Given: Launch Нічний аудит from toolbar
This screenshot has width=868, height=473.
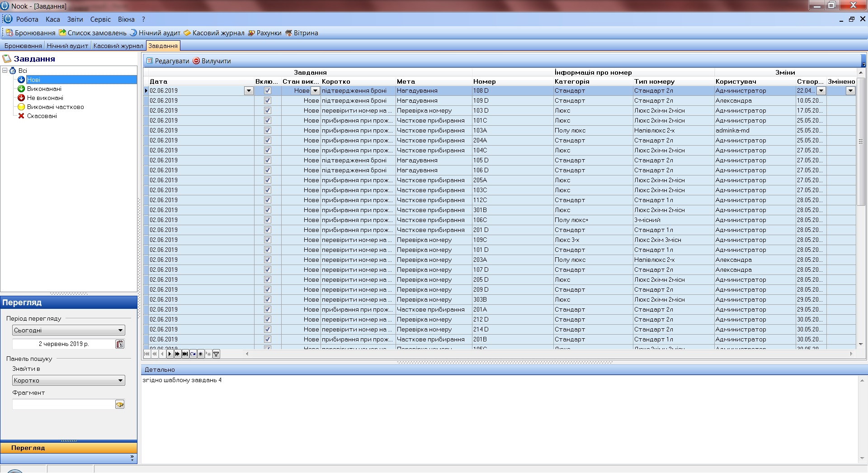Looking at the screenshot, I should pos(155,33).
